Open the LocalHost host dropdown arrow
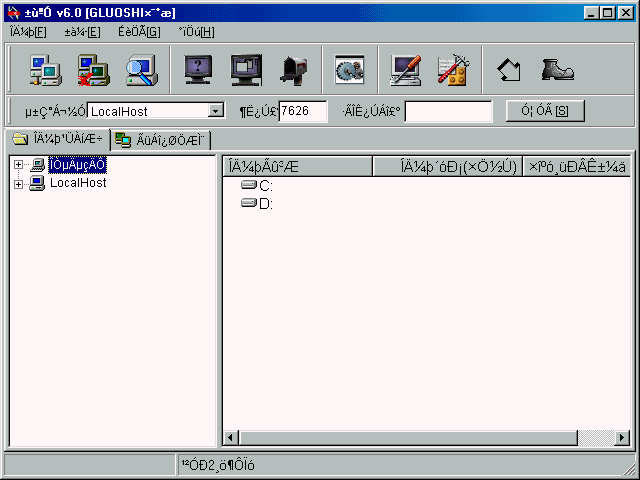Image resolution: width=640 pixels, height=480 pixels. 216,111
